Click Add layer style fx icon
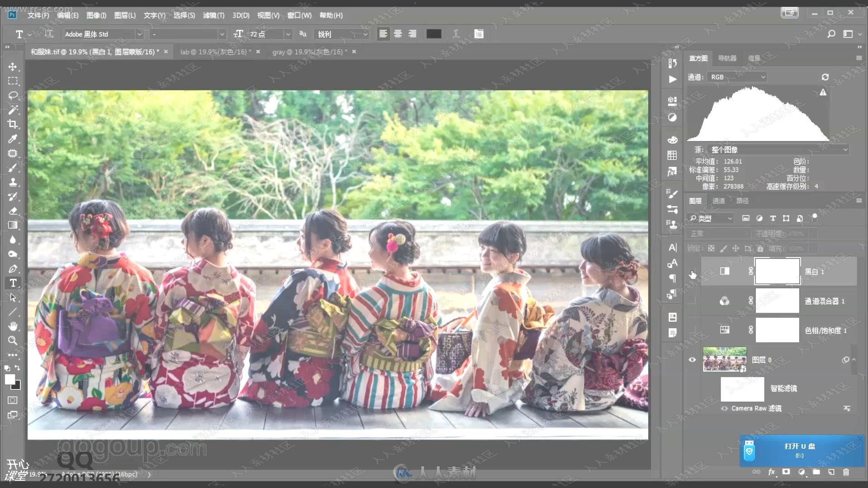This screenshot has height=488, width=868. pos(772,472)
